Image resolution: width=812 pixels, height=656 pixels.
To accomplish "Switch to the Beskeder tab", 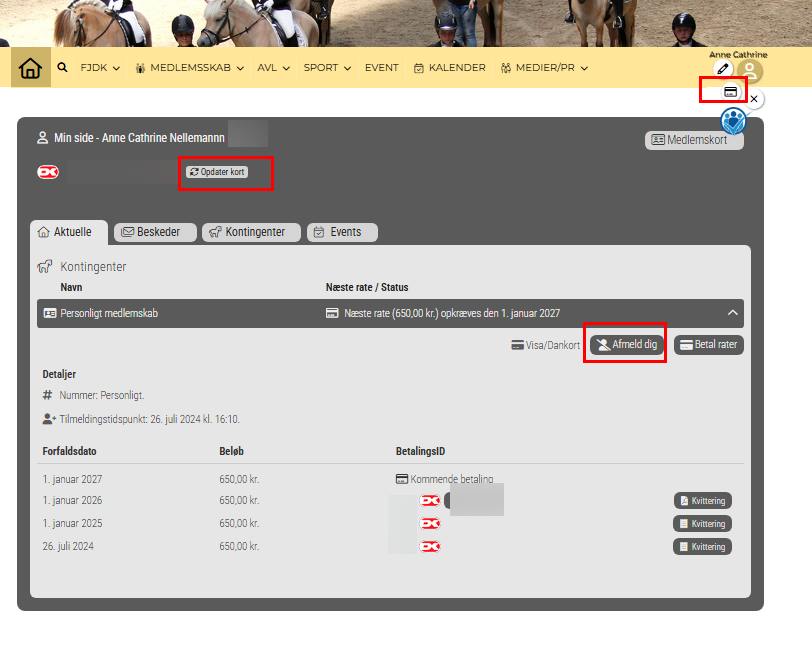I will tap(155, 232).
